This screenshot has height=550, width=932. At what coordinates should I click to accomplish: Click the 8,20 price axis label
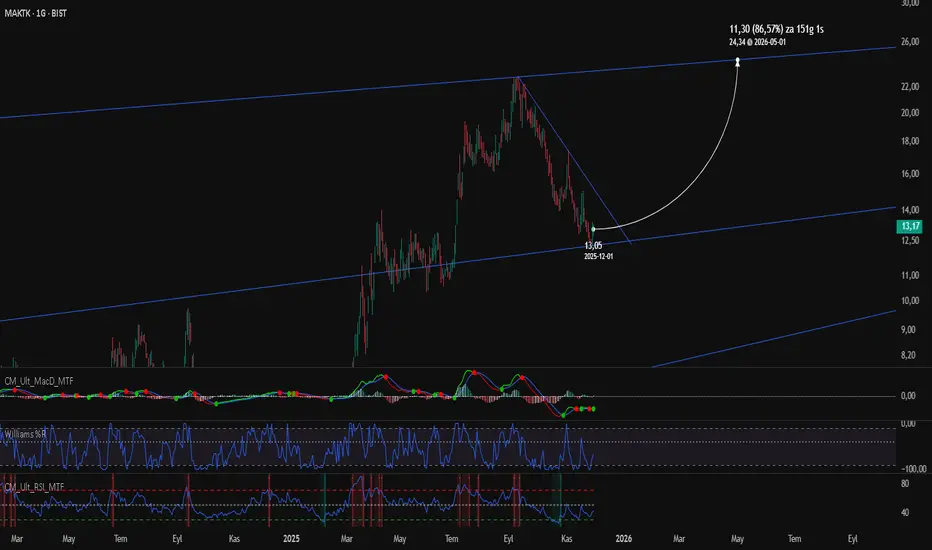click(x=908, y=356)
